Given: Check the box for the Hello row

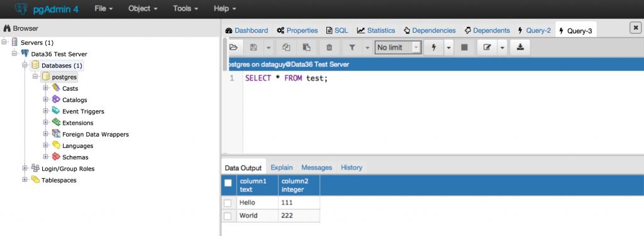Looking at the screenshot, I should point(228,203).
